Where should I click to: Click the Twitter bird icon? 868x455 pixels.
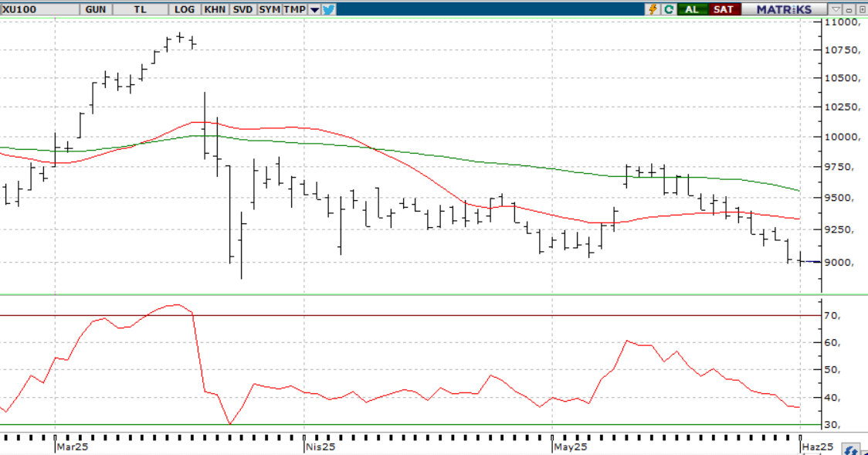(328, 9)
